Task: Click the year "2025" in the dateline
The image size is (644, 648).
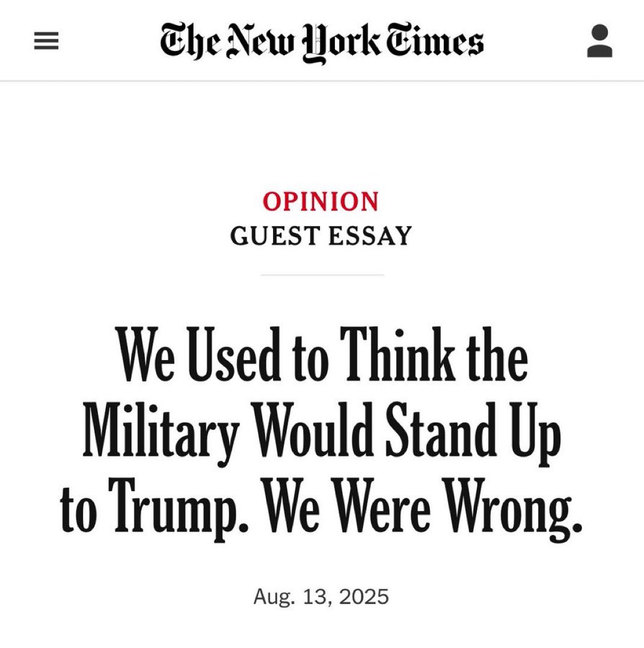Action: 364,596
